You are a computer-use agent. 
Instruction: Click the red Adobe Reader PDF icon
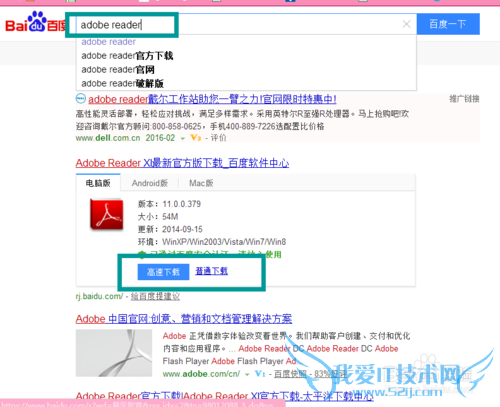(107, 214)
